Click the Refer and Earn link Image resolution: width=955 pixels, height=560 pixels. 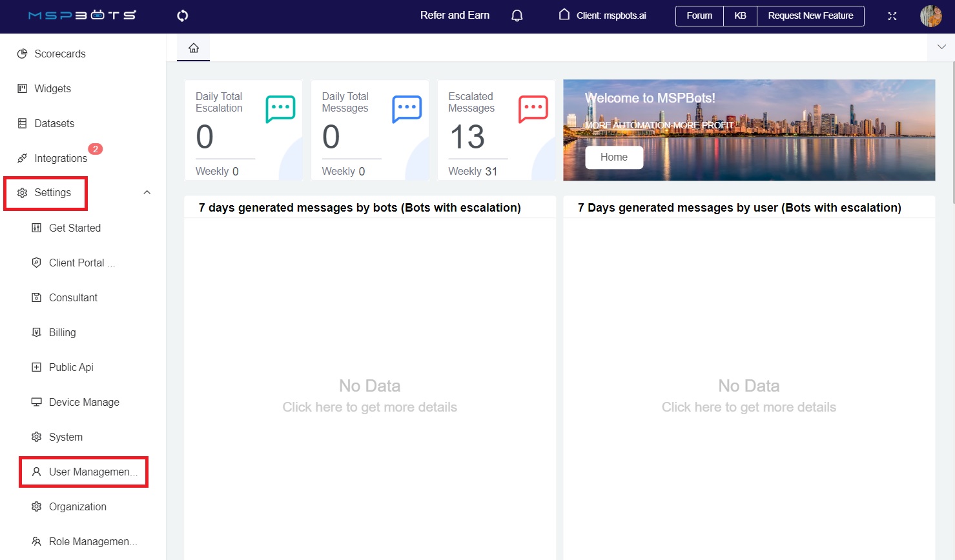455,15
